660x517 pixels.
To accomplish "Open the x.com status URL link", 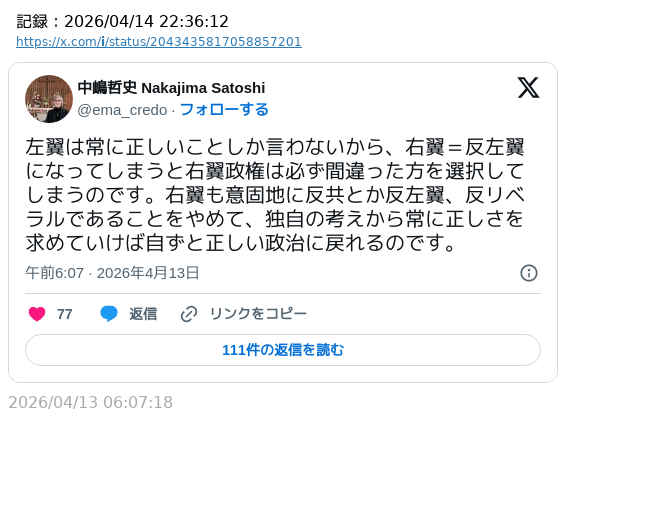I will [x=159, y=42].
